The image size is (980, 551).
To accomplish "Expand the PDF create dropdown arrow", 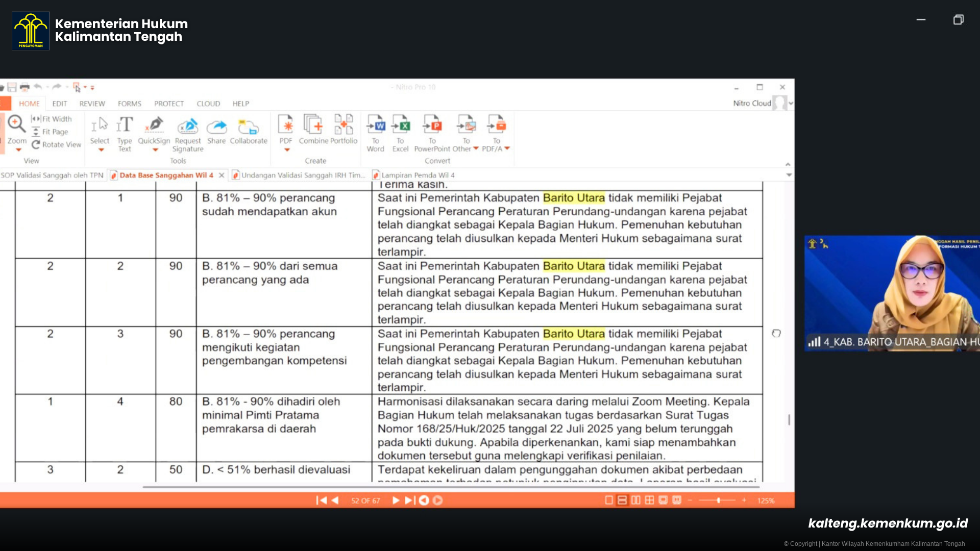I will point(287,150).
